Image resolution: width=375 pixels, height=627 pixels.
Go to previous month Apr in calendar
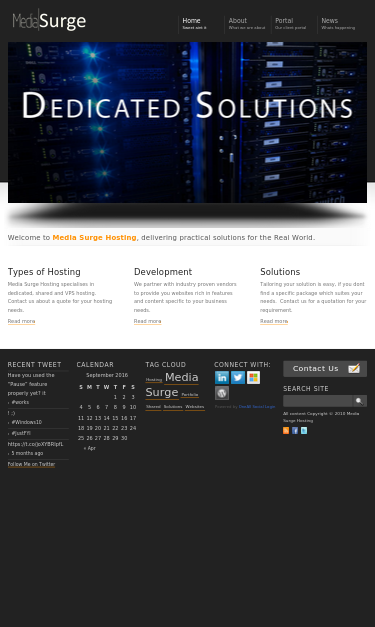click(x=90, y=448)
